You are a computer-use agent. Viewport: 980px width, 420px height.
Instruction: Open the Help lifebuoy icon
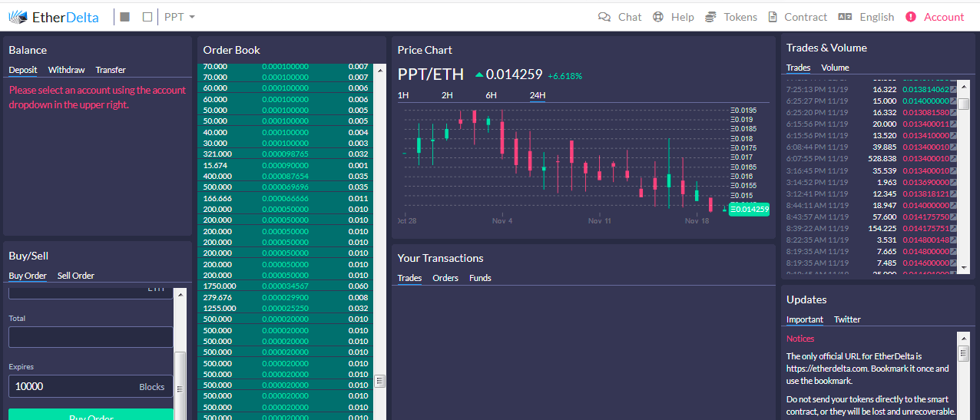[x=658, y=17]
